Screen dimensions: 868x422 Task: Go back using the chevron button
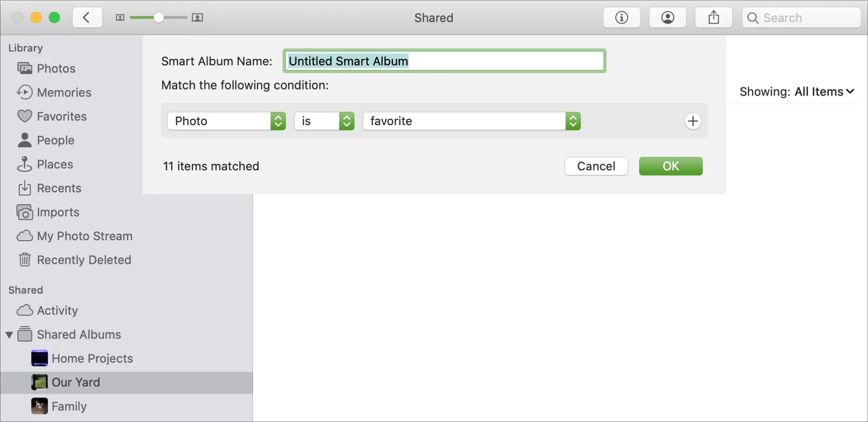click(x=87, y=18)
